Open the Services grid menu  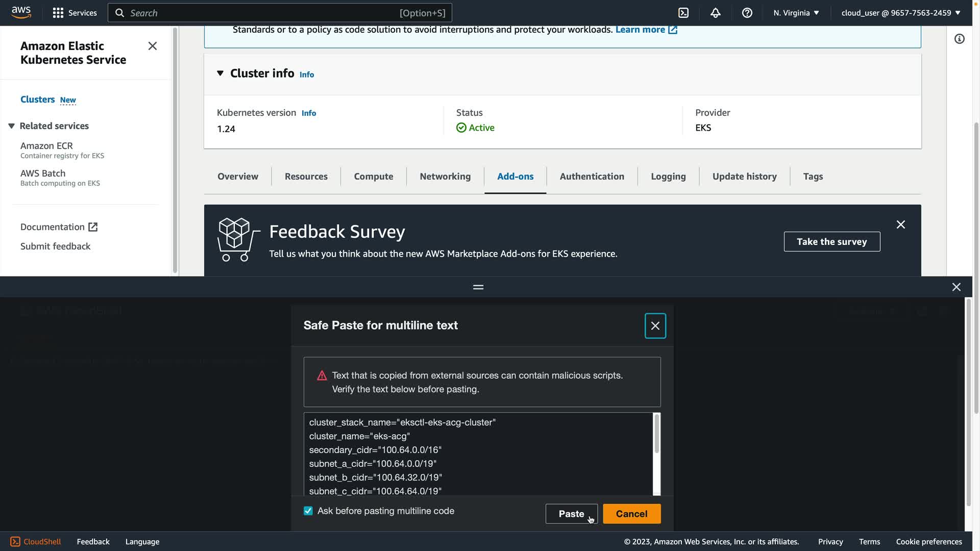(x=75, y=13)
